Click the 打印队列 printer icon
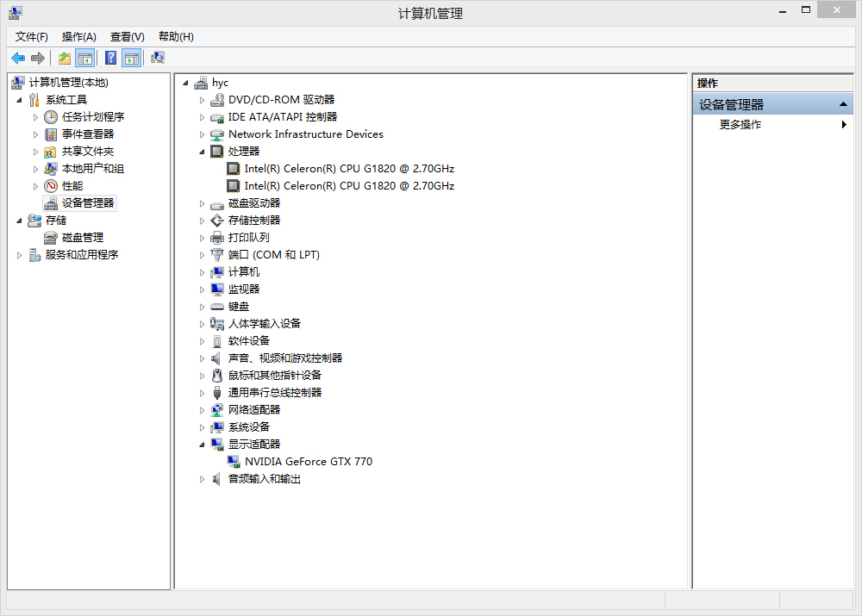Viewport: 862px width, 616px height. (217, 238)
